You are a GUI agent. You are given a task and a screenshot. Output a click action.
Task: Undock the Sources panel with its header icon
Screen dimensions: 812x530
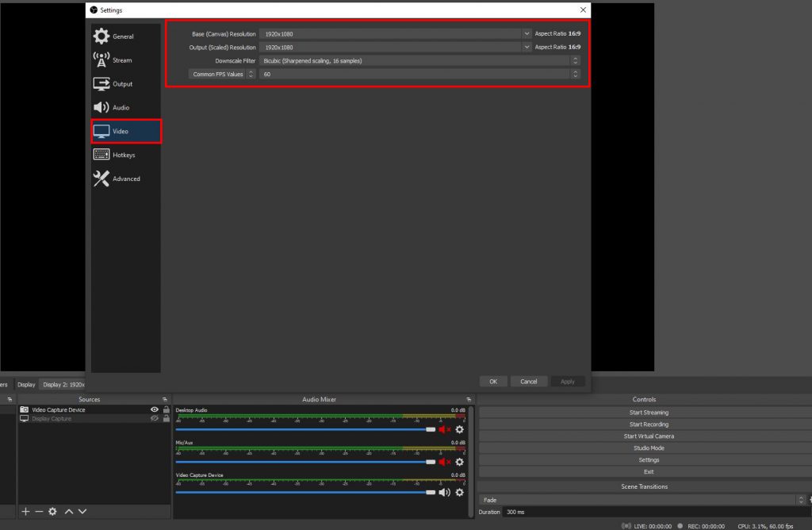tap(165, 399)
